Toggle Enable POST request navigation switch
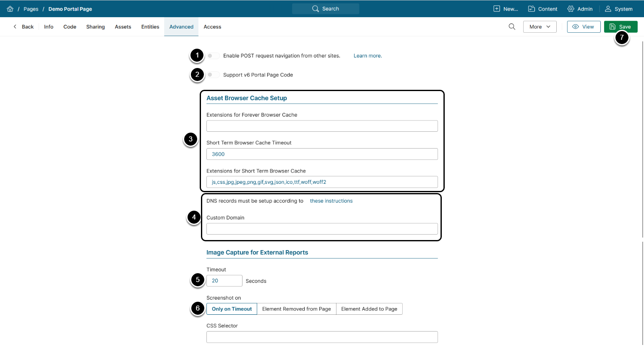Screen dimensions: 644x350 tap(213, 56)
